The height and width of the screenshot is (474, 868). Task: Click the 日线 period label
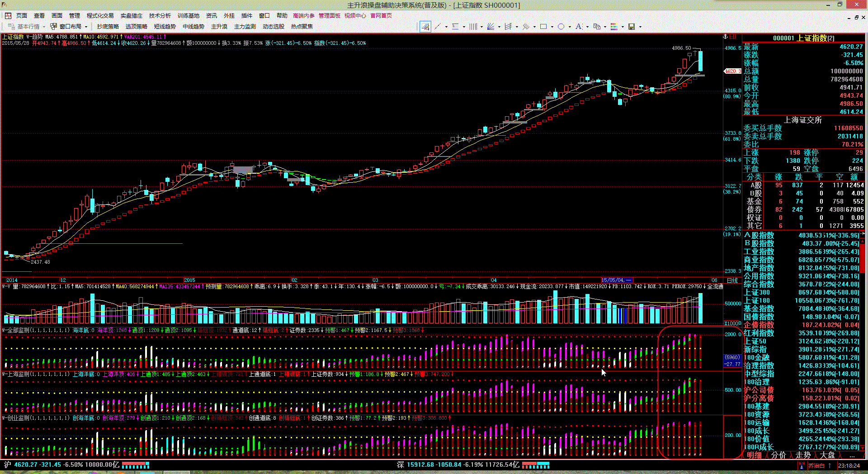tap(732, 280)
